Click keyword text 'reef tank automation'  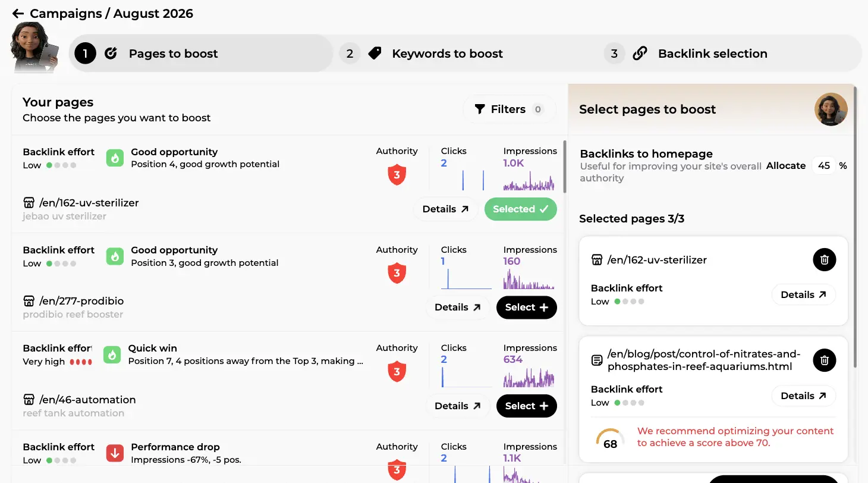click(x=73, y=413)
